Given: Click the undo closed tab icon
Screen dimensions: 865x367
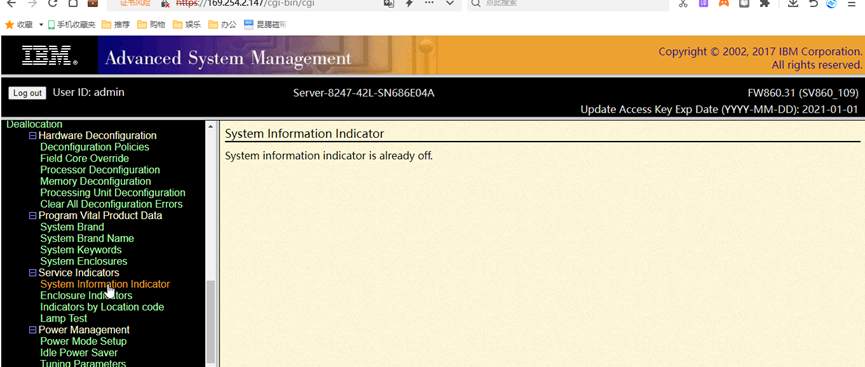Looking at the screenshot, I should point(813,3).
